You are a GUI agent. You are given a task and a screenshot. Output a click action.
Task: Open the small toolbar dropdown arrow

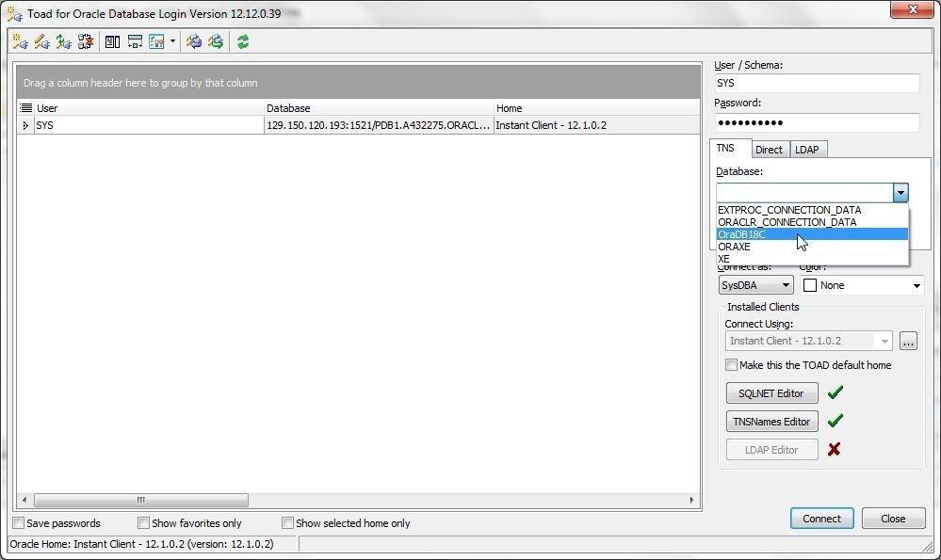click(x=172, y=41)
